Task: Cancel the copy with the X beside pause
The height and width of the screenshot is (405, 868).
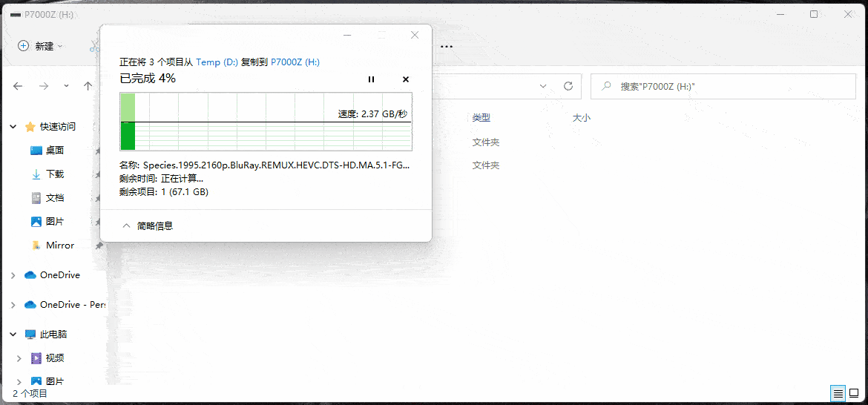Action: (x=406, y=79)
